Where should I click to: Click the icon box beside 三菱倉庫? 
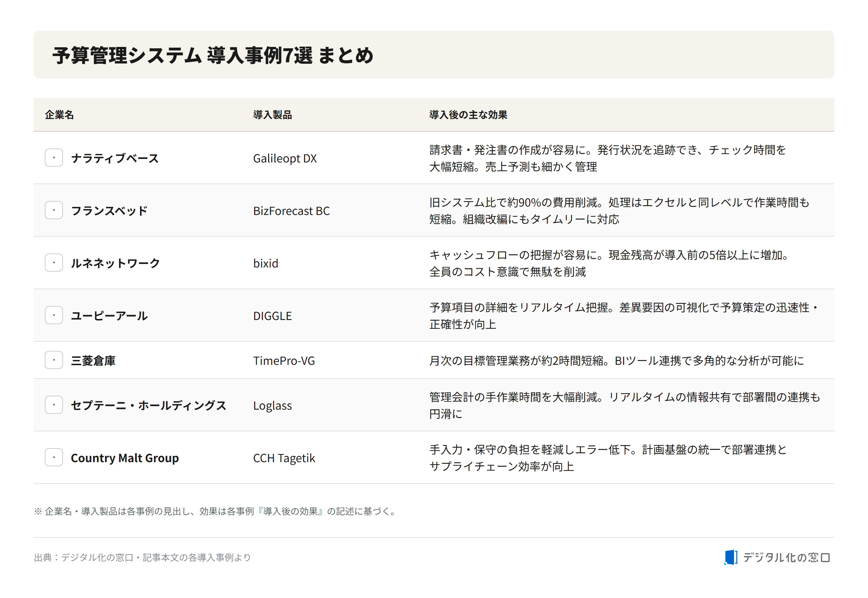coord(54,360)
